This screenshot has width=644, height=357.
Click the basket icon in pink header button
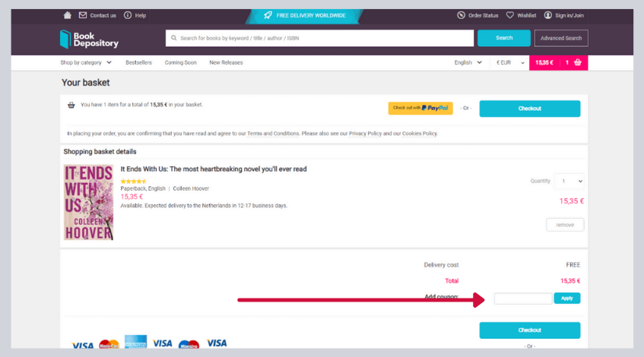(578, 62)
